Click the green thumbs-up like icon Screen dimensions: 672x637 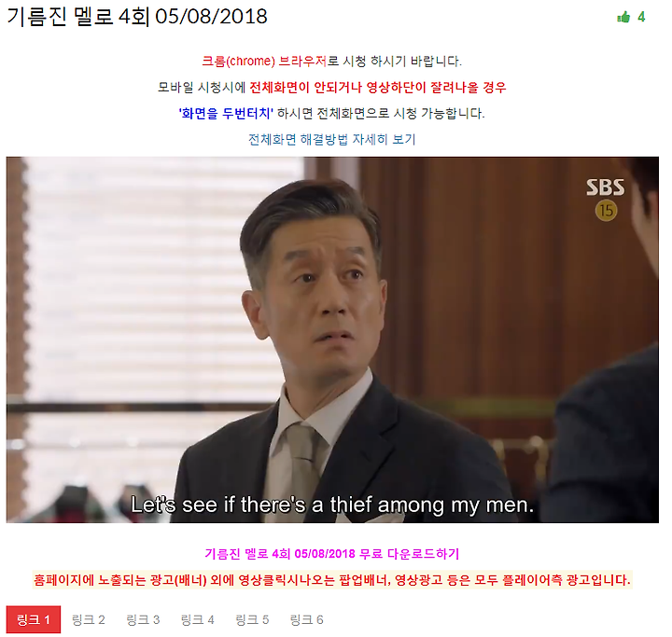tap(623, 17)
